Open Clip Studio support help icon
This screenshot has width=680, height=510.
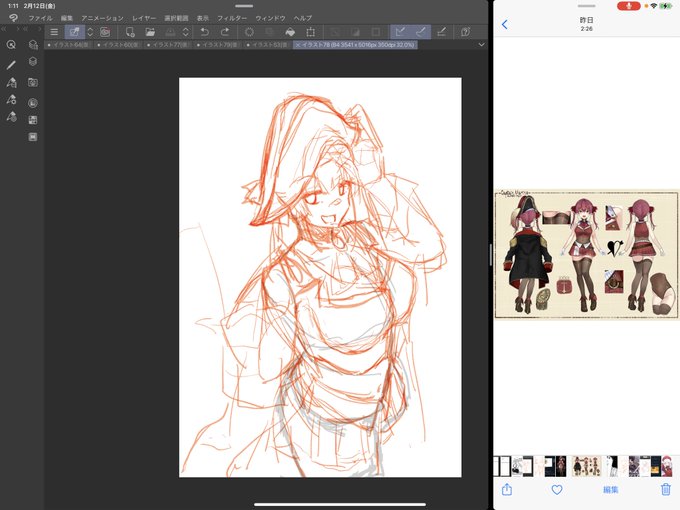[x=466, y=32]
